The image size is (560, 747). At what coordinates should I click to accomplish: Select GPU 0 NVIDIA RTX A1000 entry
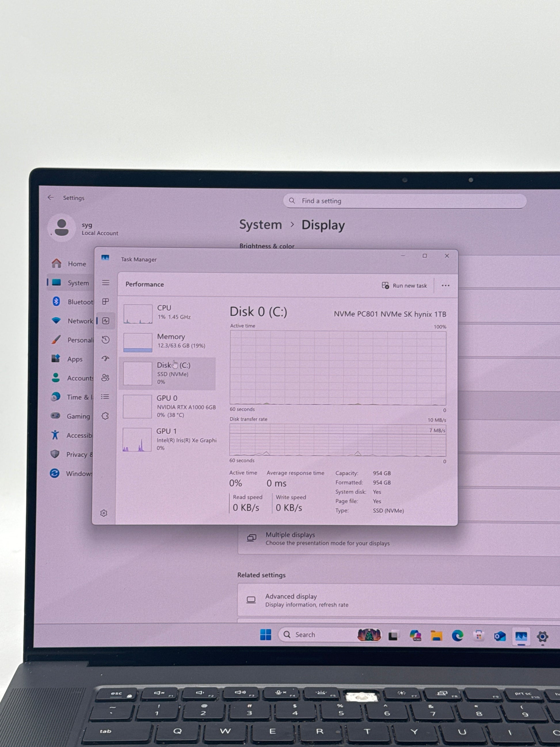pos(169,406)
